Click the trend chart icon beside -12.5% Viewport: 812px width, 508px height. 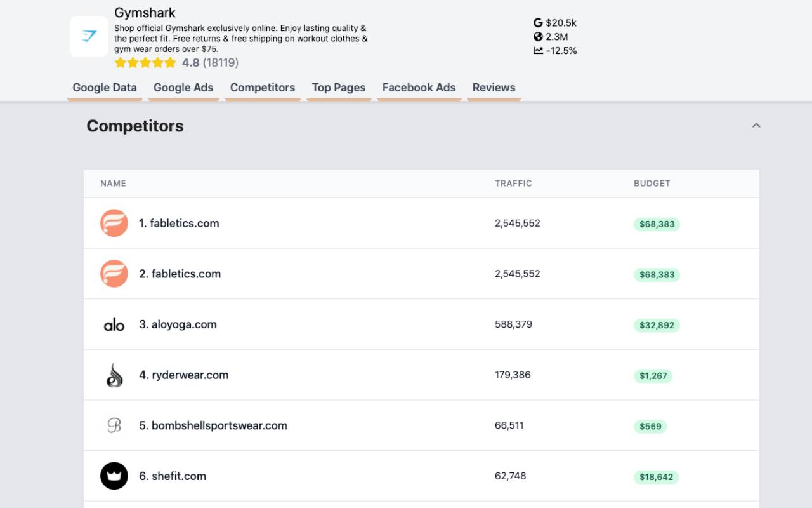538,51
